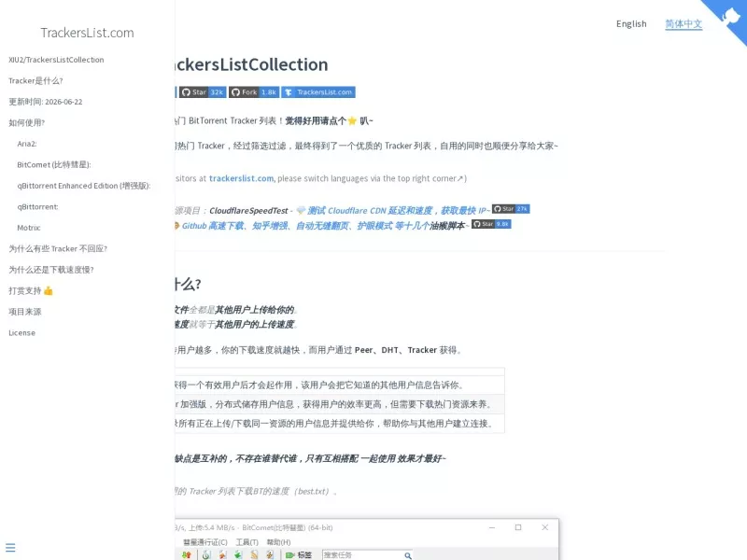Open the TrackersList.com blue badge
Screen dimensions: 747x560
point(318,91)
